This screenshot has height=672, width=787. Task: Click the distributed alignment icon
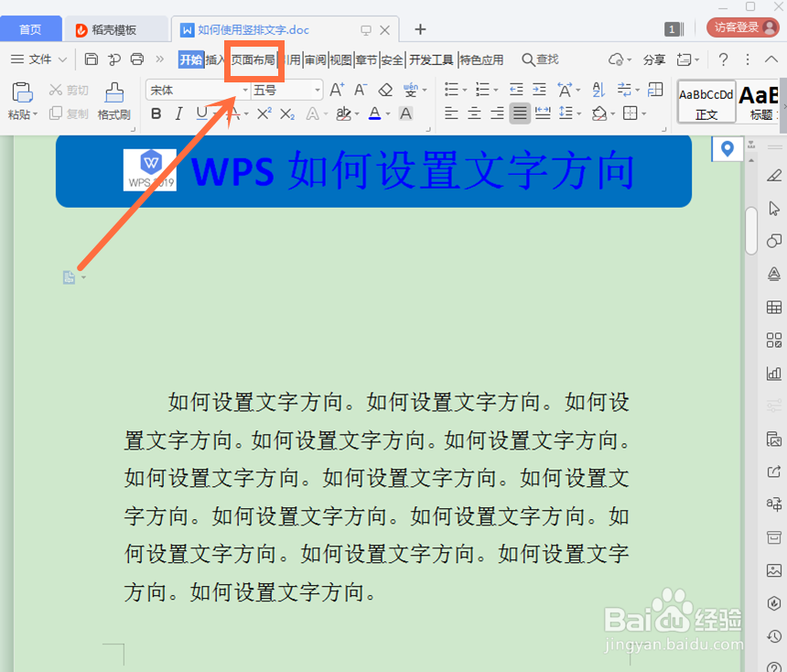tap(543, 114)
